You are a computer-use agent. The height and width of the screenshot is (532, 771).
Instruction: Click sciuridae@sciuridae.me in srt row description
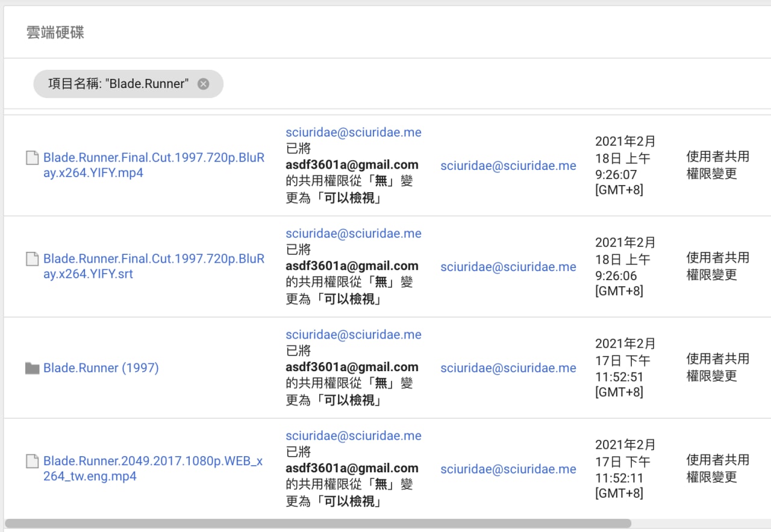(x=354, y=233)
